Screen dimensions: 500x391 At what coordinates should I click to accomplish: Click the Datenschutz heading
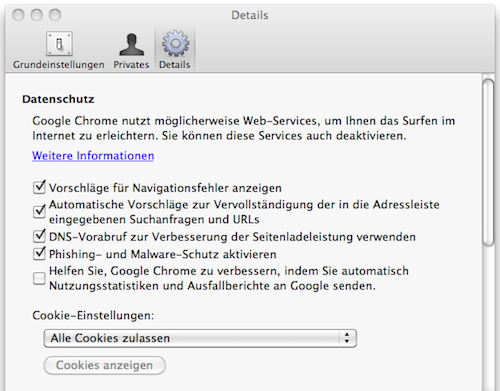coord(58,99)
